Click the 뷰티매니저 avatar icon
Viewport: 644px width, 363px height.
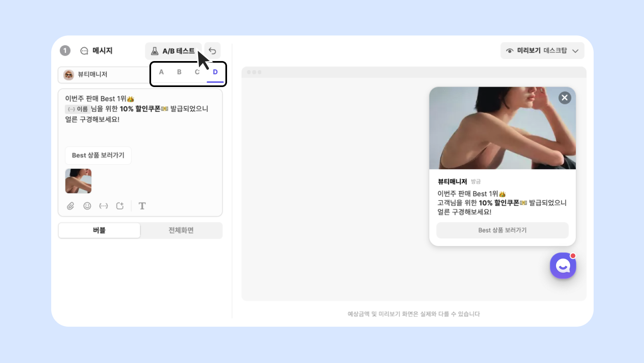pos(69,75)
